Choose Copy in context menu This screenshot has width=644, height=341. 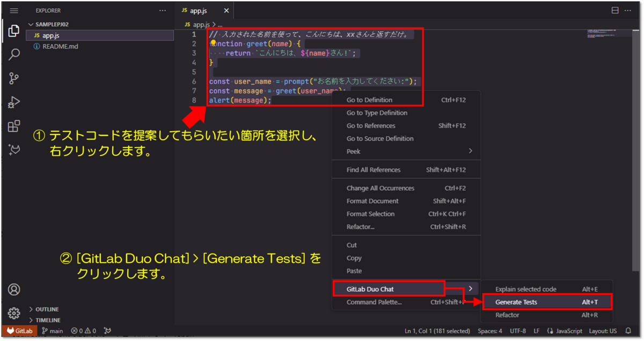[x=406, y=258]
